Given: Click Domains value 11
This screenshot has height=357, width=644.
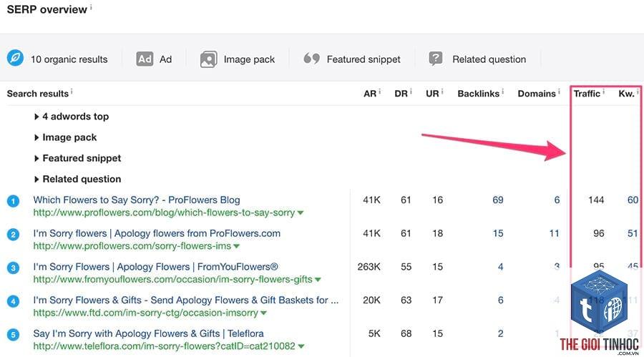Looking at the screenshot, I should pyautogui.click(x=555, y=233).
